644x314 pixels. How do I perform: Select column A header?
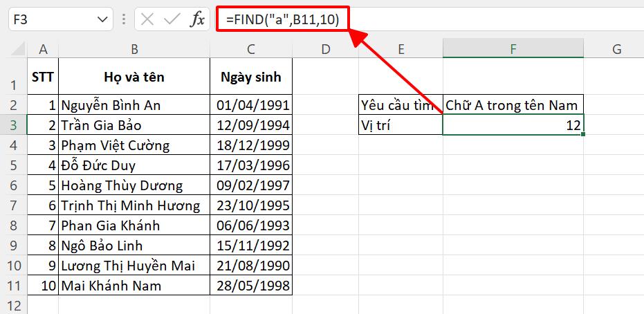click(x=43, y=49)
